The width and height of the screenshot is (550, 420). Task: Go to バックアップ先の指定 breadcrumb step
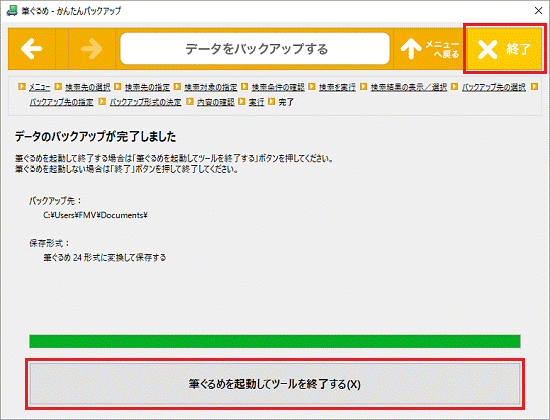[61, 102]
